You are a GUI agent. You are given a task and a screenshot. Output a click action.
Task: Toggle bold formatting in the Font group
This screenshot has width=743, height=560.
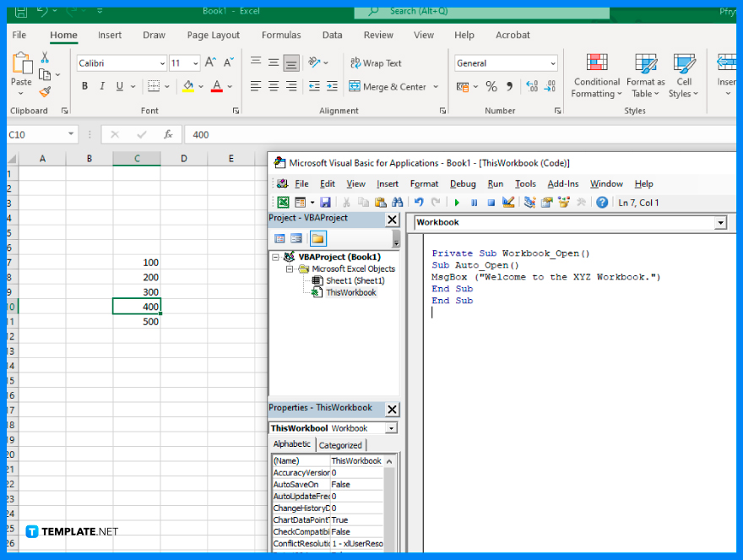point(84,86)
